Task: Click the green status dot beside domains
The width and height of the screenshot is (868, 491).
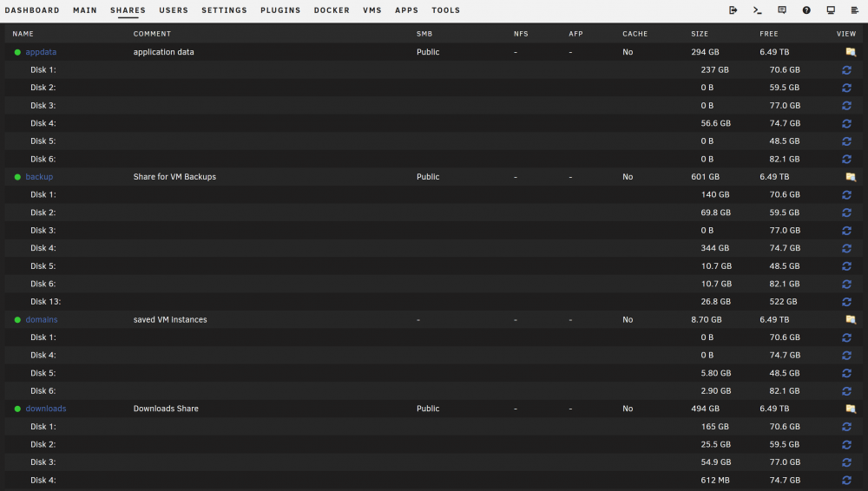Action: [17, 320]
